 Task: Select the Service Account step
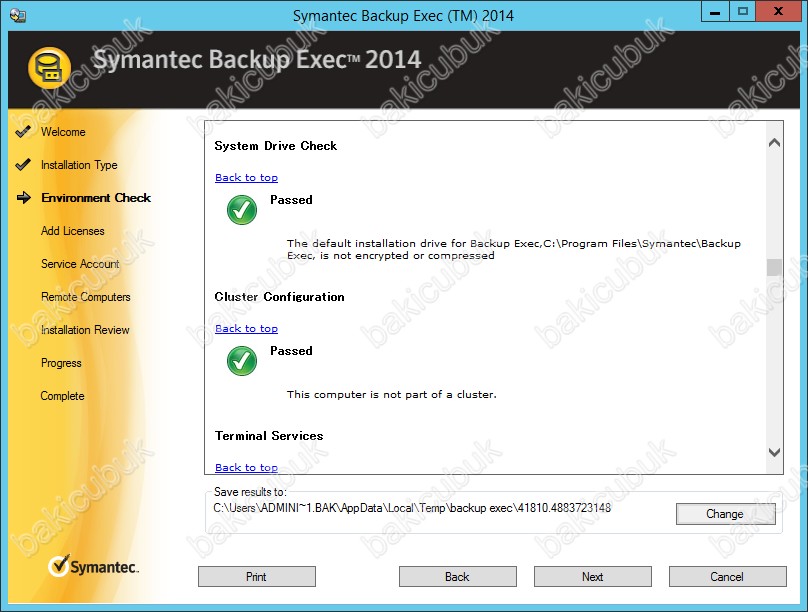point(80,264)
